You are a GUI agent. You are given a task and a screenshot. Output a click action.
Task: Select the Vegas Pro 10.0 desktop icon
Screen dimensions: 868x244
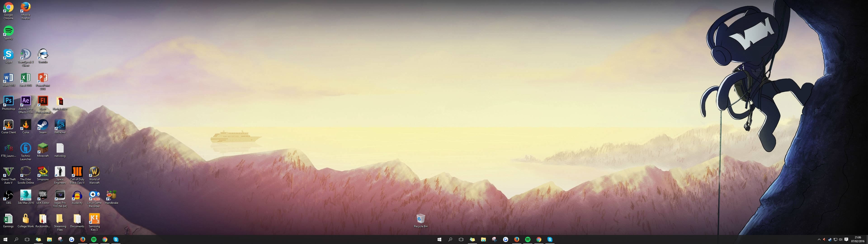60,195
